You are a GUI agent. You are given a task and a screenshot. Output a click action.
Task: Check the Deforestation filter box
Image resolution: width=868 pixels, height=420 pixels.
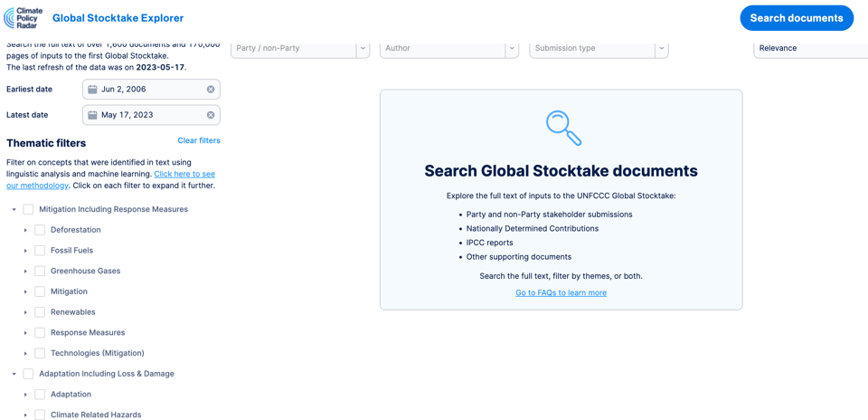[40, 230]
